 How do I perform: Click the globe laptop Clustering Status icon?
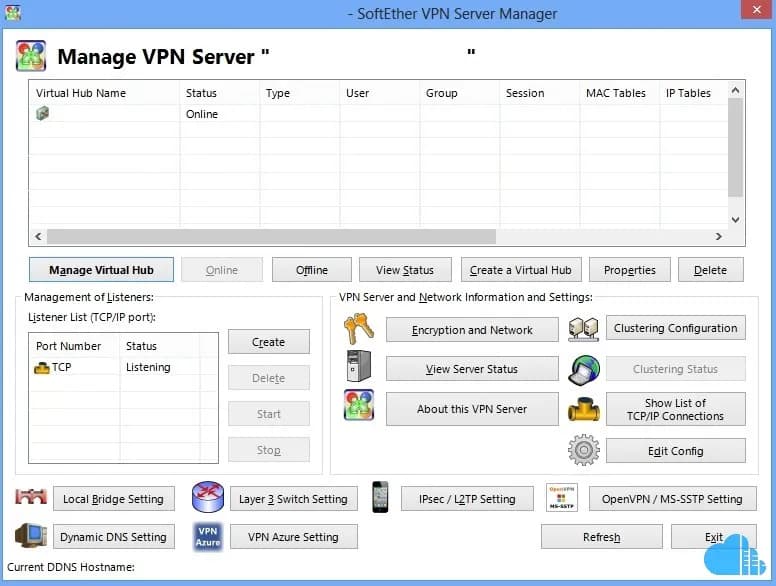(x=583, y=370)
